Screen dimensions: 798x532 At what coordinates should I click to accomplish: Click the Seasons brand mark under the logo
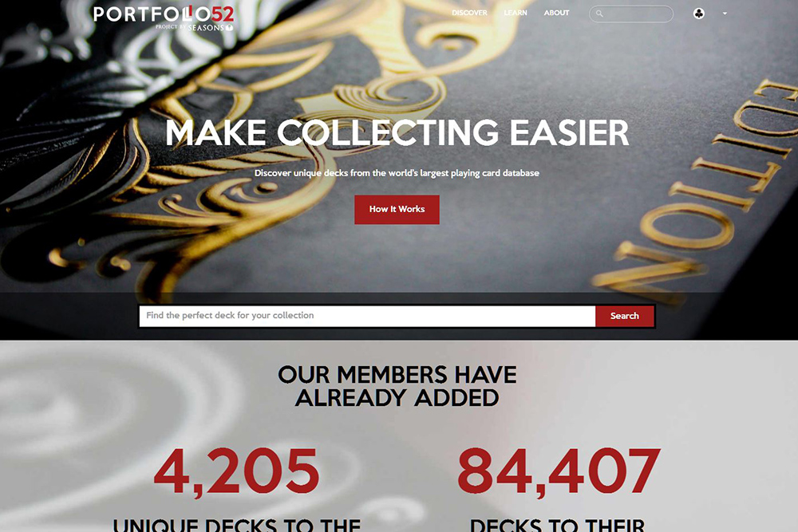coord(210,27)
